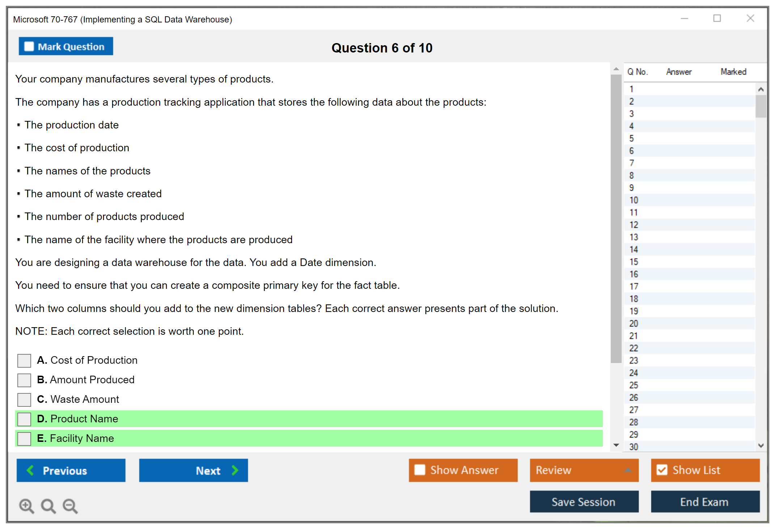Jump to question 15 in list
Viewport: 778px width, 532px height.
coord(634,262)
